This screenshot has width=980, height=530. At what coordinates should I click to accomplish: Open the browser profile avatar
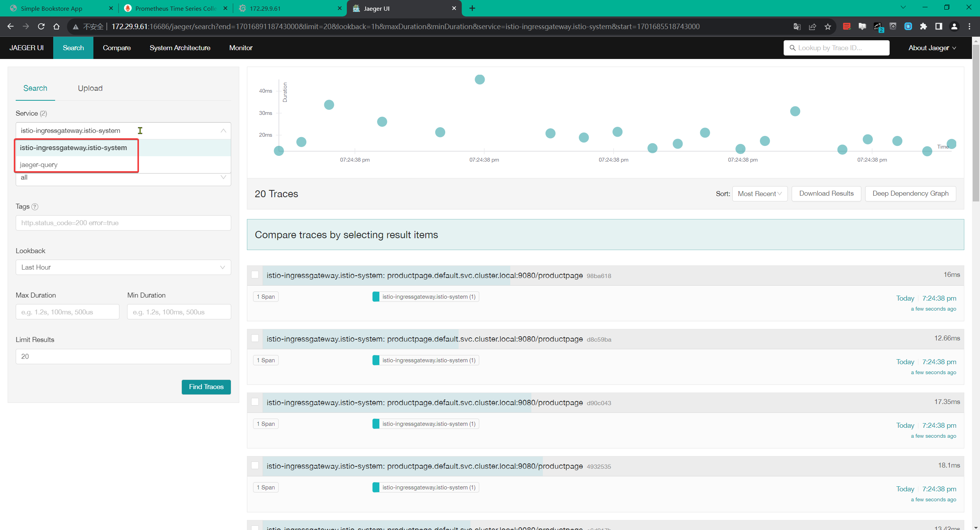954,26
